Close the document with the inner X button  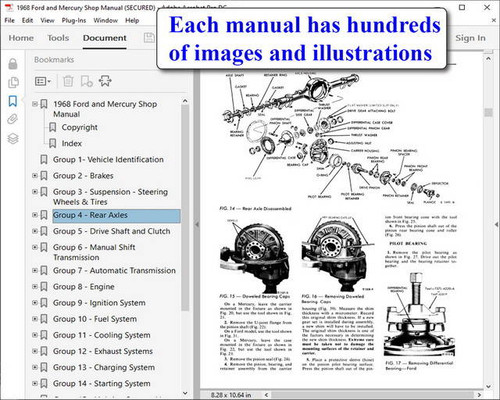494,20
